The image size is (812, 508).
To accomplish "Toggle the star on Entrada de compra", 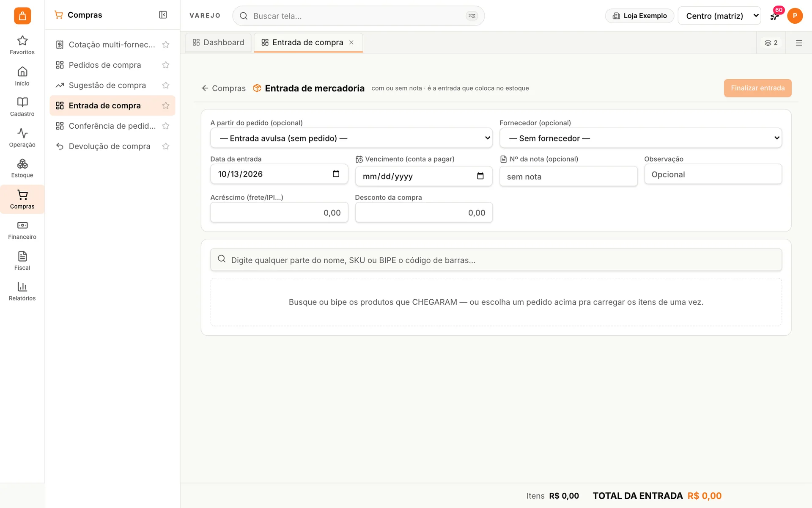I will 166,105.
